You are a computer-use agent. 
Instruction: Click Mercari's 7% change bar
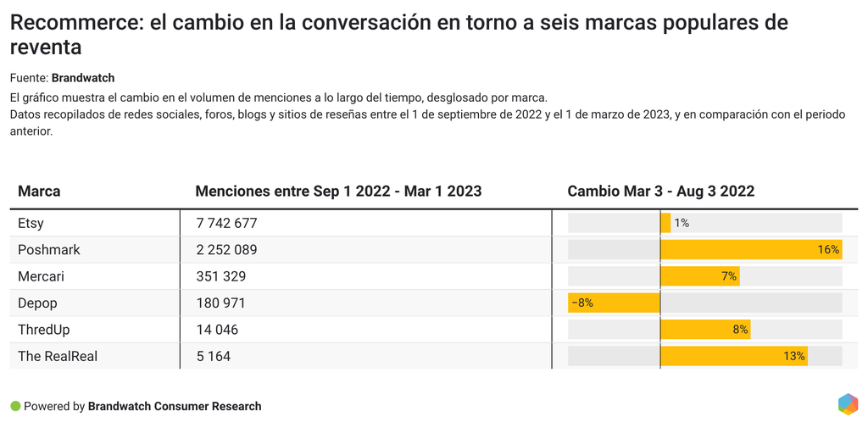point(699,276)
